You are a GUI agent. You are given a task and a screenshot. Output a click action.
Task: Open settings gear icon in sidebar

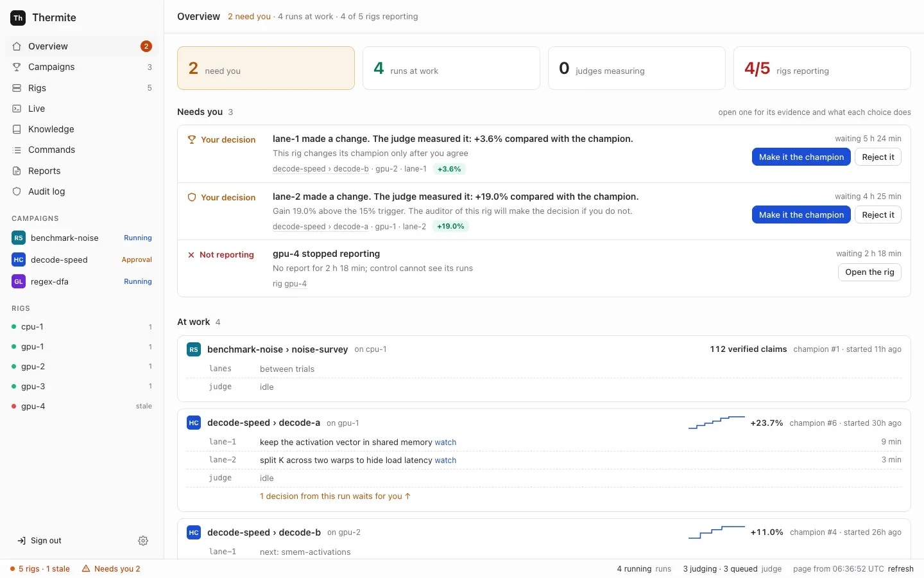point(143,541)
